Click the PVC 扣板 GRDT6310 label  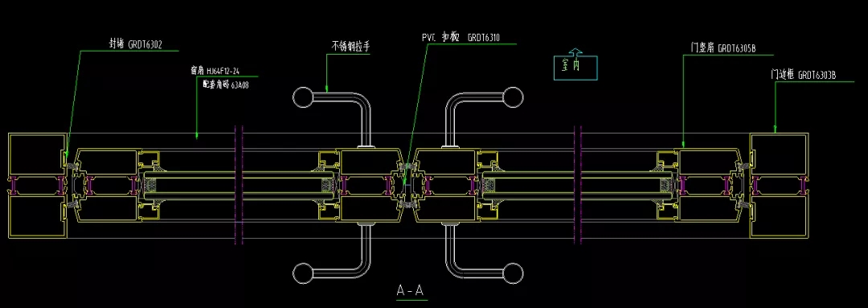460,39
